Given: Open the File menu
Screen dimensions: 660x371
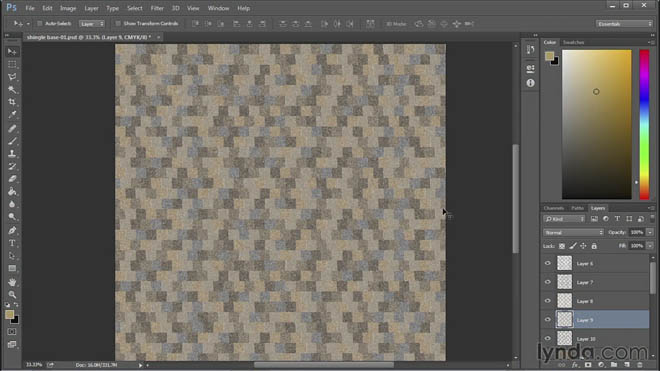Looking at the screenshot, I should pyautogui.click(x=30, y=8).
